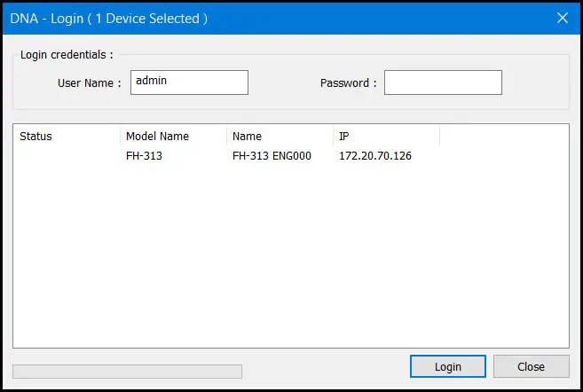Sort by the Status column header
This screenshot has height=392, width=583.
(x=67, y=137)
